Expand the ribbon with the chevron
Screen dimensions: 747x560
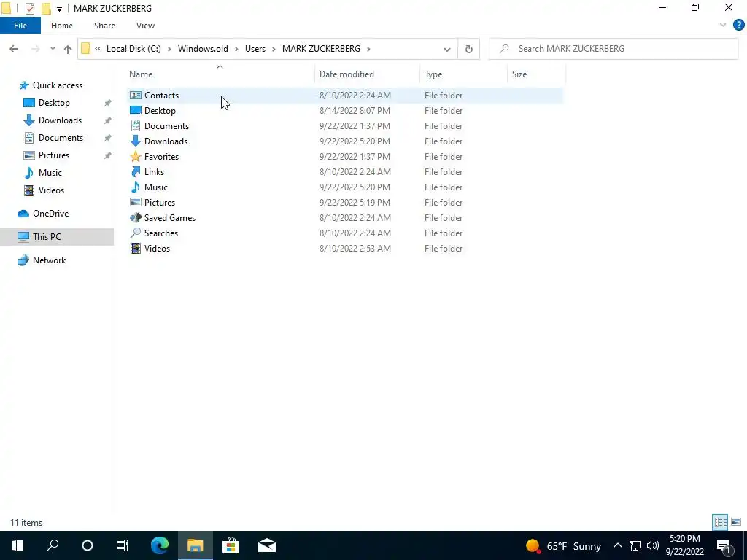pyautogui.click(x=723, y=26)
